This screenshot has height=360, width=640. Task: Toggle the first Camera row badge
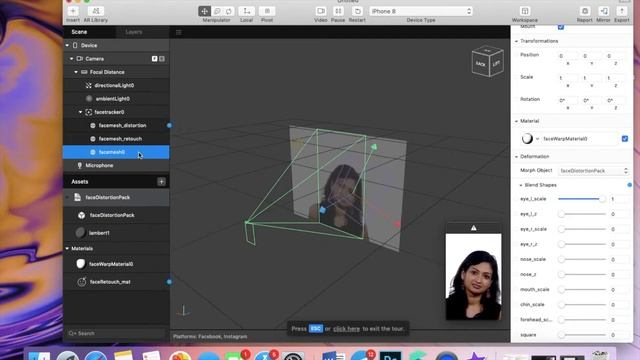[154, 59]
